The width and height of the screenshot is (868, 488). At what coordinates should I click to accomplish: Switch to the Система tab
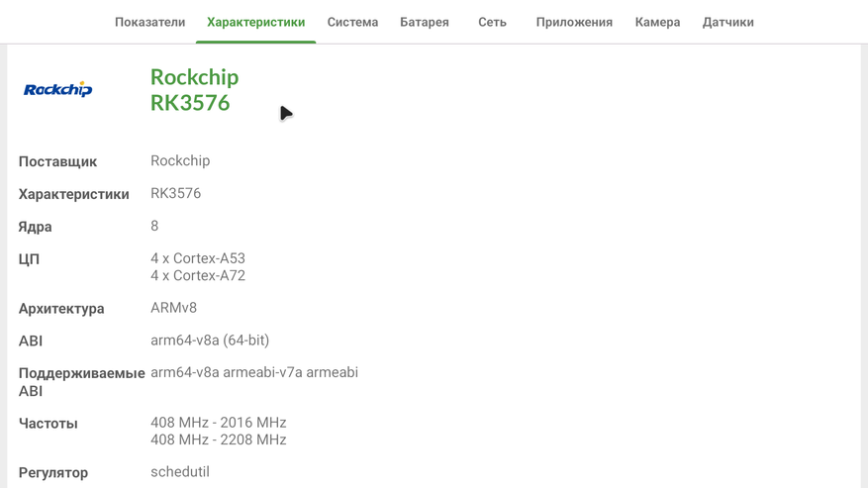[352, 22]
